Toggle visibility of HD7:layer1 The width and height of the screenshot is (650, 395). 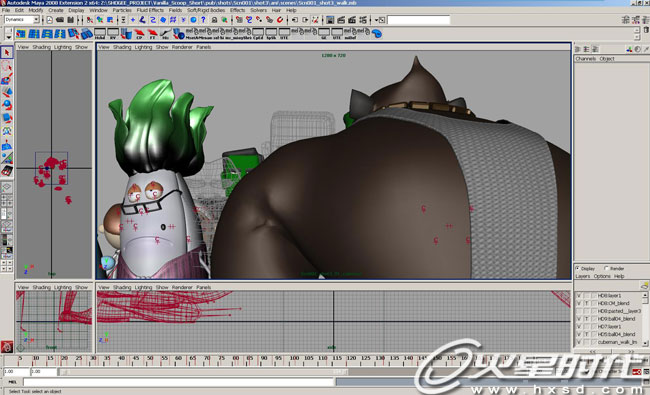coord(579,326)
